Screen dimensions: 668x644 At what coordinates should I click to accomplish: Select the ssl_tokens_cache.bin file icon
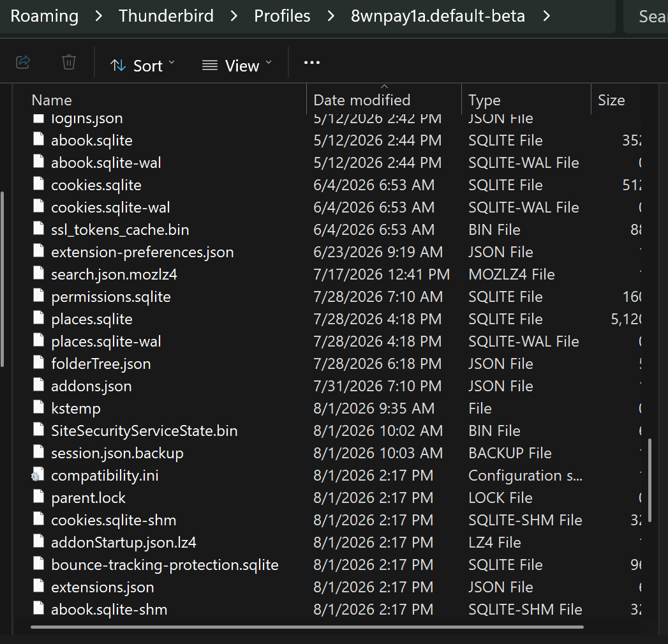click(39, 229)
